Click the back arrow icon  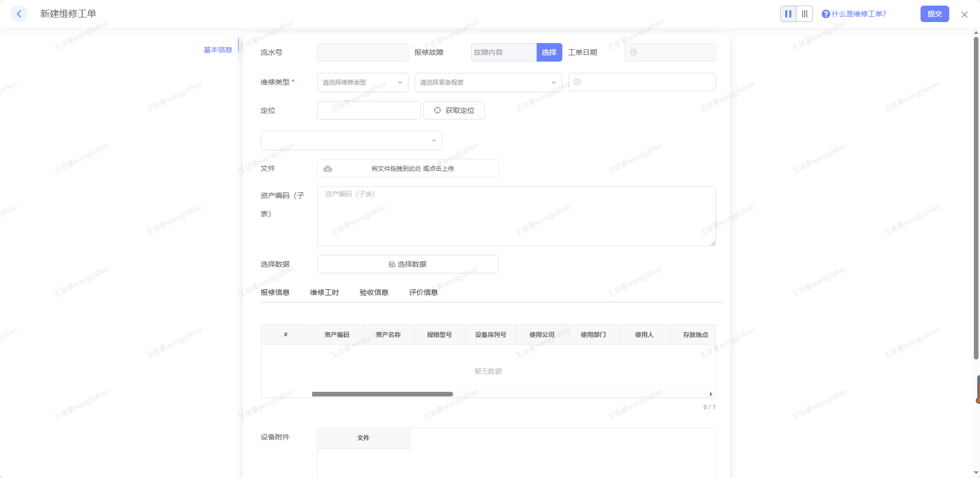pyautogui.click(x=19, y=14)
